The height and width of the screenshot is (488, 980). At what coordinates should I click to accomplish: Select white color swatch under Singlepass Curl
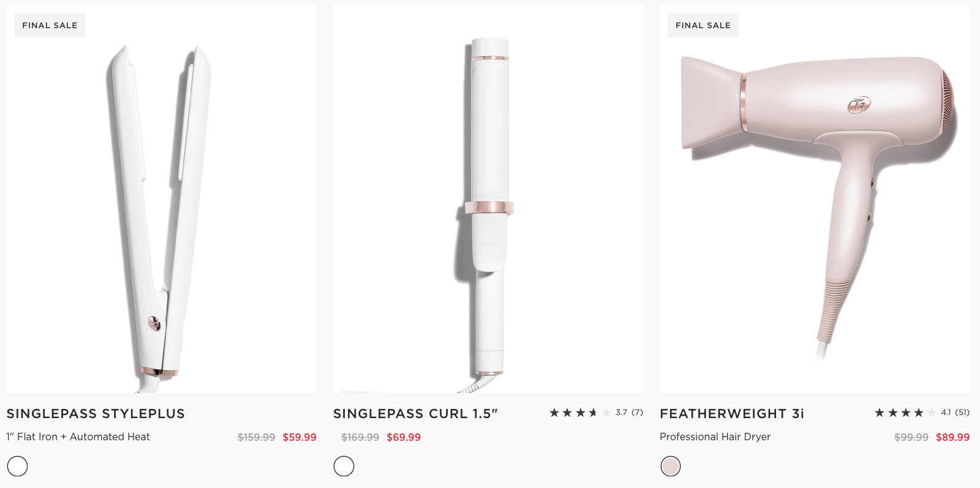click(x=344, y=467)
